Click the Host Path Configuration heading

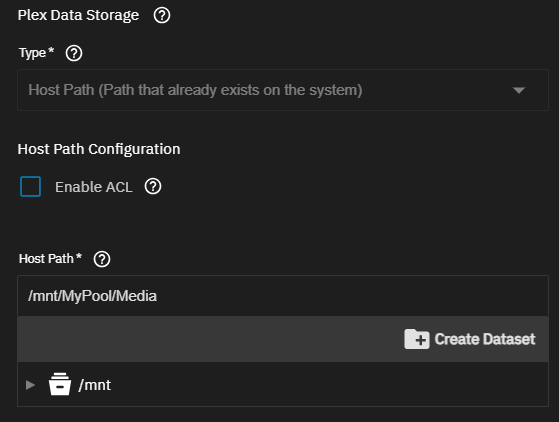[x=99, y=149]
